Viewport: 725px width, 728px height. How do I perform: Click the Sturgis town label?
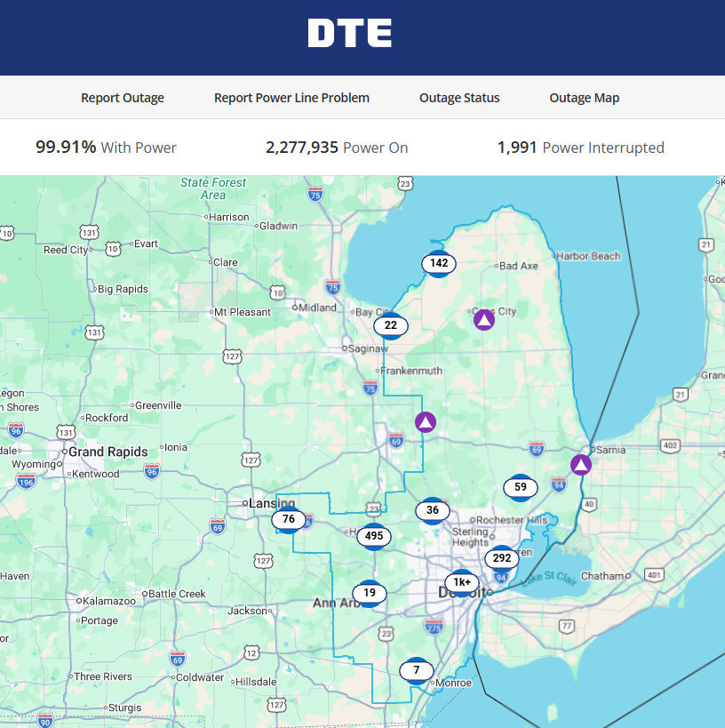pyautogui.click(x=125, y=708)
